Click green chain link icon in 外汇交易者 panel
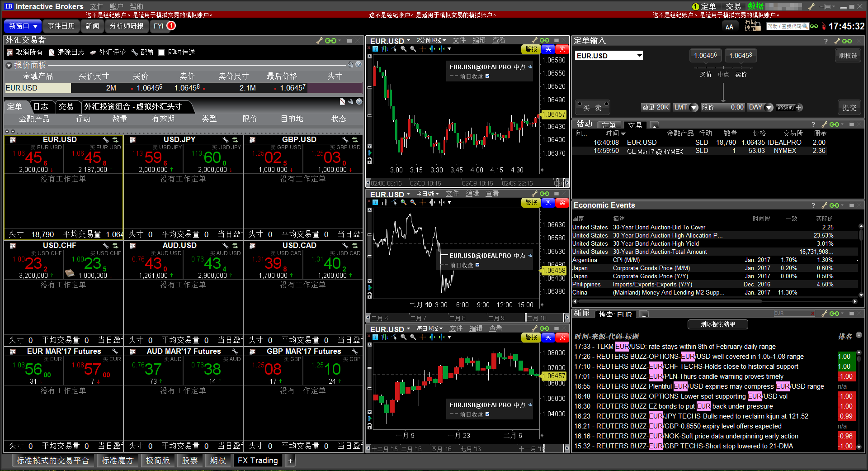This screenshot has height=471, width=868. pyautogui.click(x=331, y=41)
